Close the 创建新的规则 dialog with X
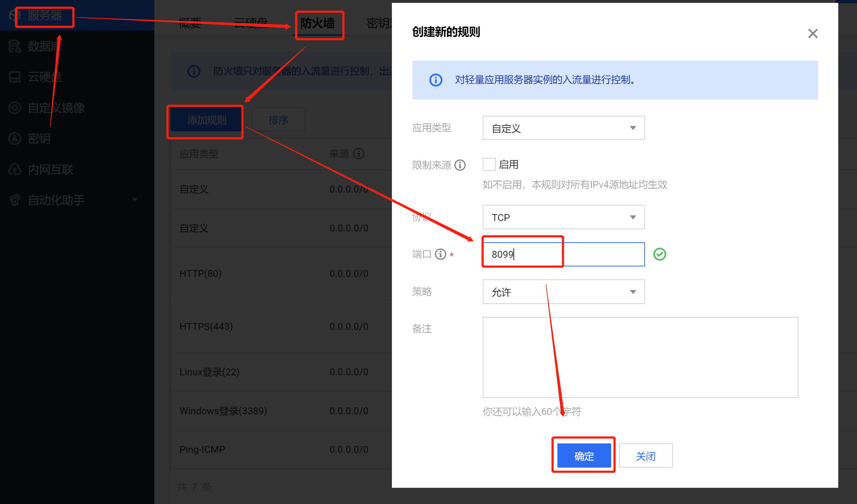Viewport: 857px width, 504px height. click(x=813, y=34)
